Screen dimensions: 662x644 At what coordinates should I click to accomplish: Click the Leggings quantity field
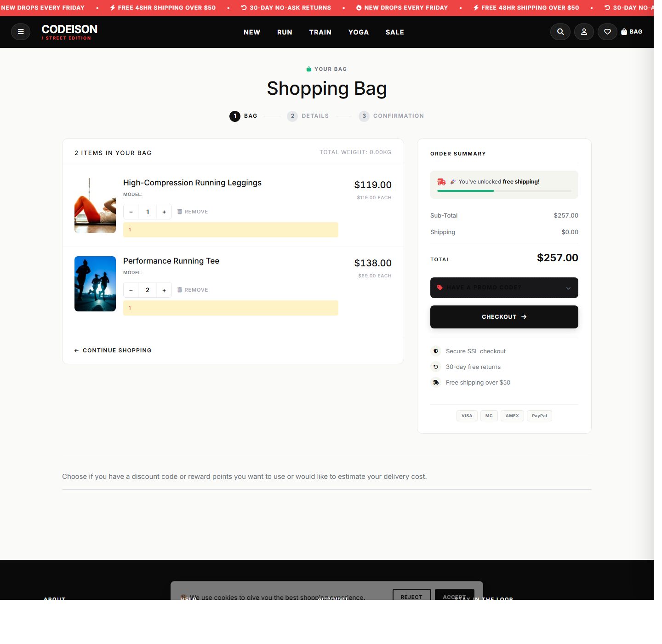tap(148, 212)
